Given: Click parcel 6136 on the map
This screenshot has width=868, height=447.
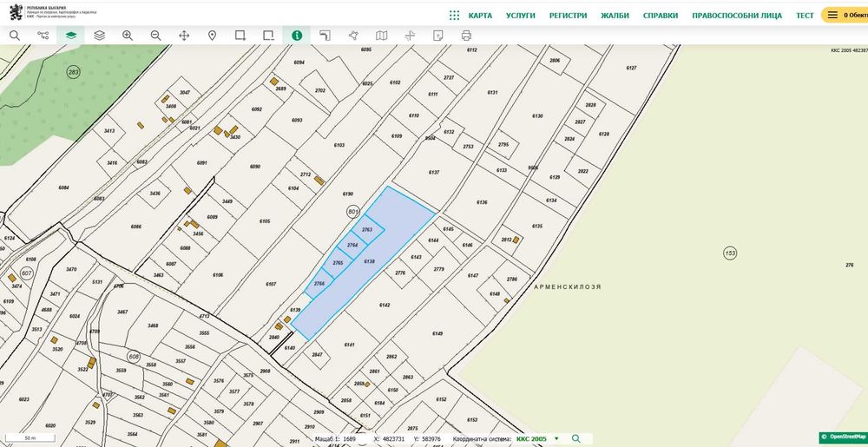Looking at the screenshot, I should point(482,202).
